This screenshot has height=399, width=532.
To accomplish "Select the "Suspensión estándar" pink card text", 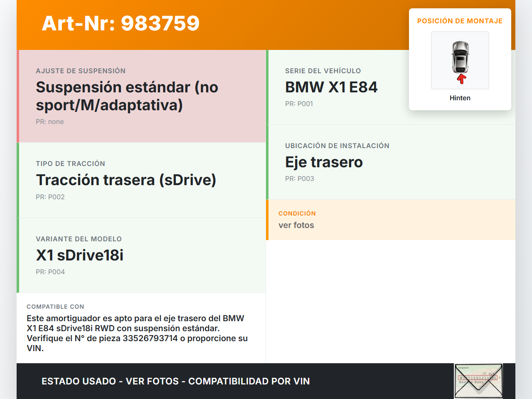I will 127,96.
